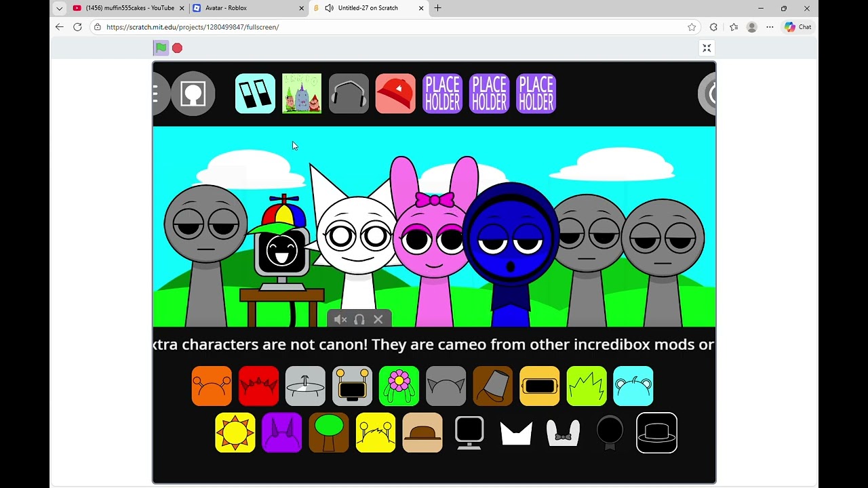This screenshot has height=488, width=868.
Task: Pick the green icon with pink flower
Action: point(399,386)
